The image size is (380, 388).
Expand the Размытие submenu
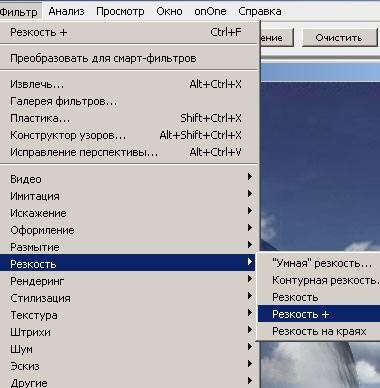pos(129,247)
